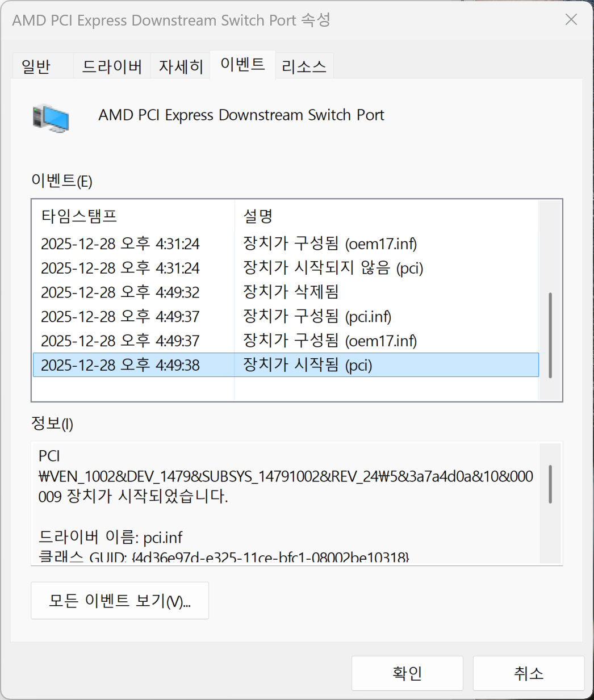The image size is (594, 700).
Task: Confirm with the 확인 button
Action: pyautogui.click(x=407, y=673)
